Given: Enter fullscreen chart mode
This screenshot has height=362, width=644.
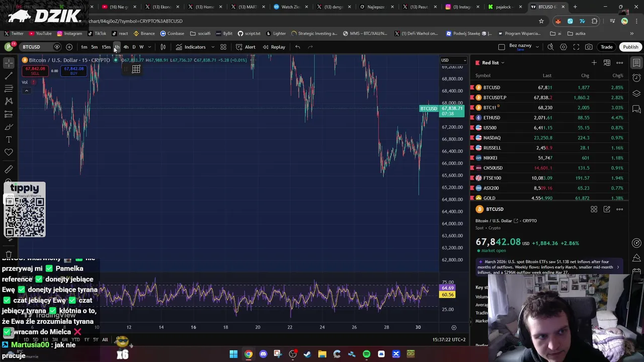Looking at the screenshot, I should coord(576,47).
